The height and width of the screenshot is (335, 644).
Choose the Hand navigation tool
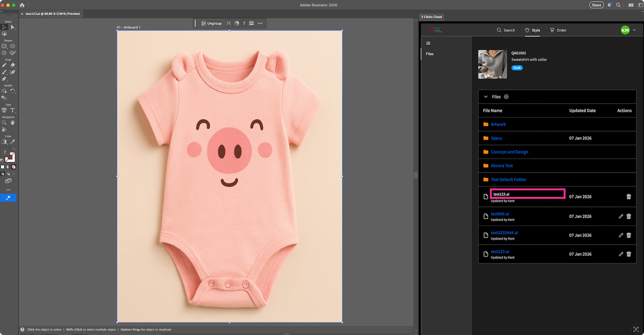click(x=13, y=123)
